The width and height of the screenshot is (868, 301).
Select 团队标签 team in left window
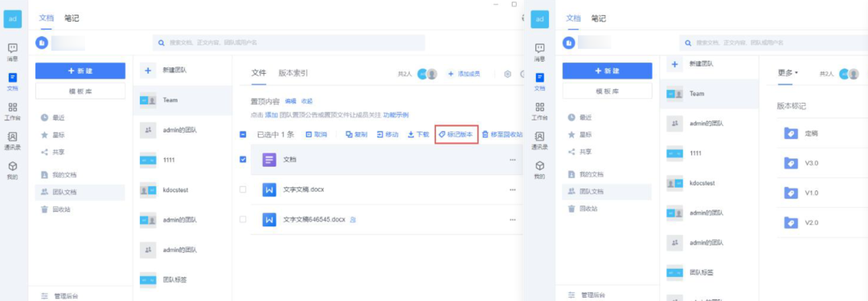[x=182, y=279]
